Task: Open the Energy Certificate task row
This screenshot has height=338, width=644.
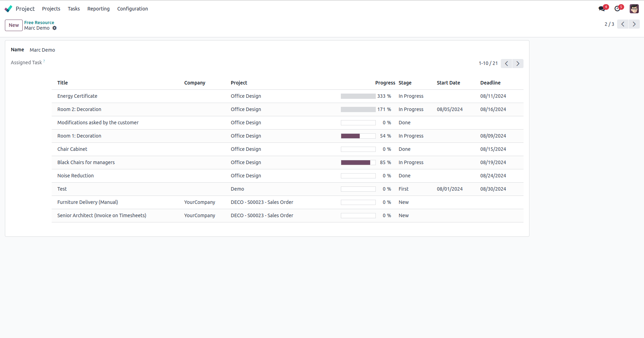Action: click(x=77, y=96)
